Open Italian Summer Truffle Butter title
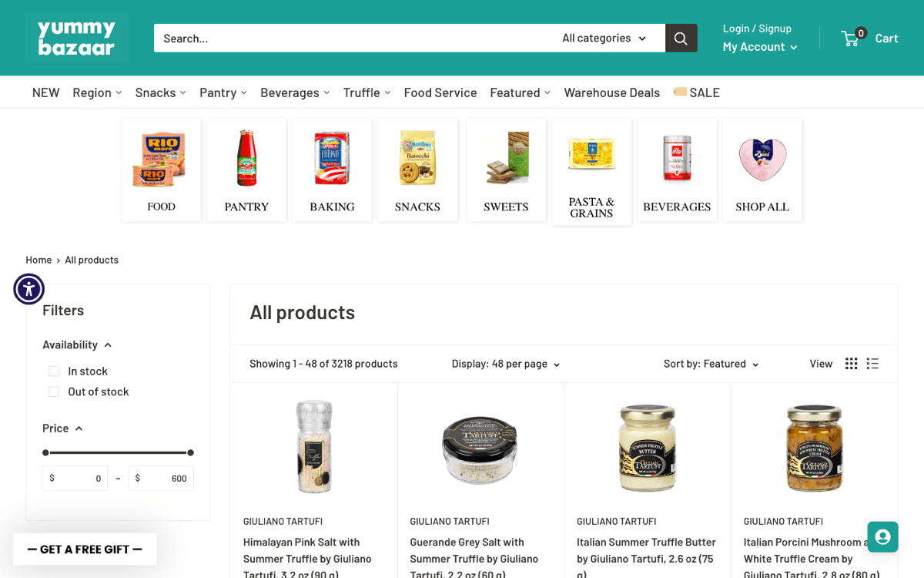Image resolution: width=924 pixels, height=578 pixels. click(647, 558)
